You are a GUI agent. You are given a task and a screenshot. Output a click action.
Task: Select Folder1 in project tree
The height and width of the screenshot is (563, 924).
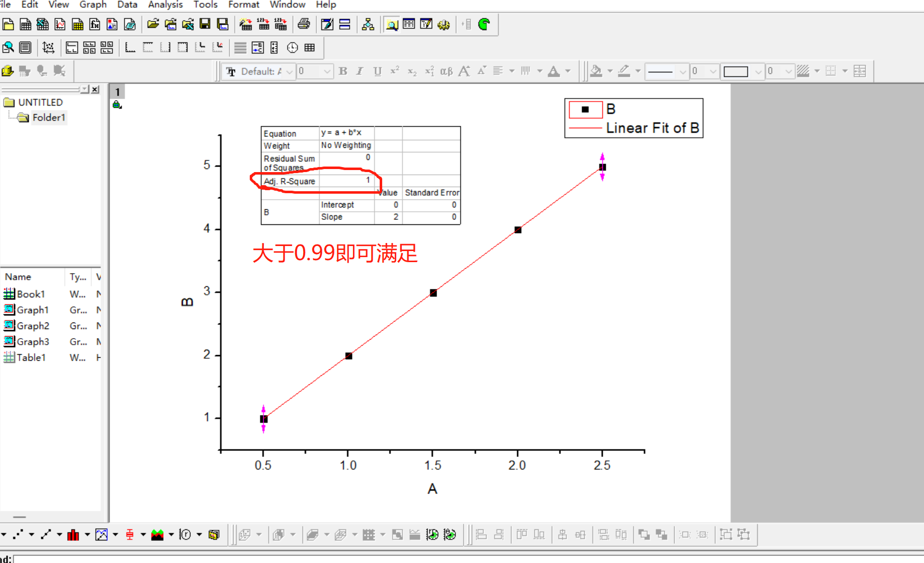pos(49,118)
